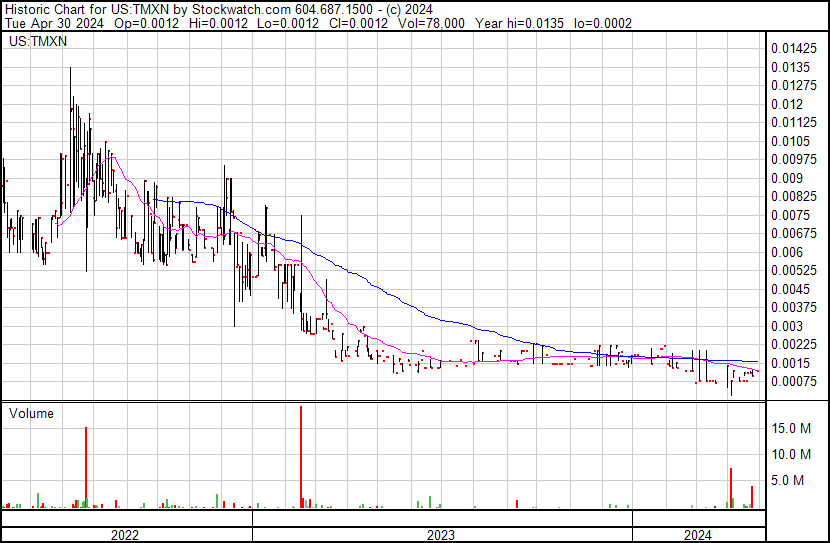Click the US:TMXN ticker label in chart
This screenshot has width=830, height=543.
38,41
